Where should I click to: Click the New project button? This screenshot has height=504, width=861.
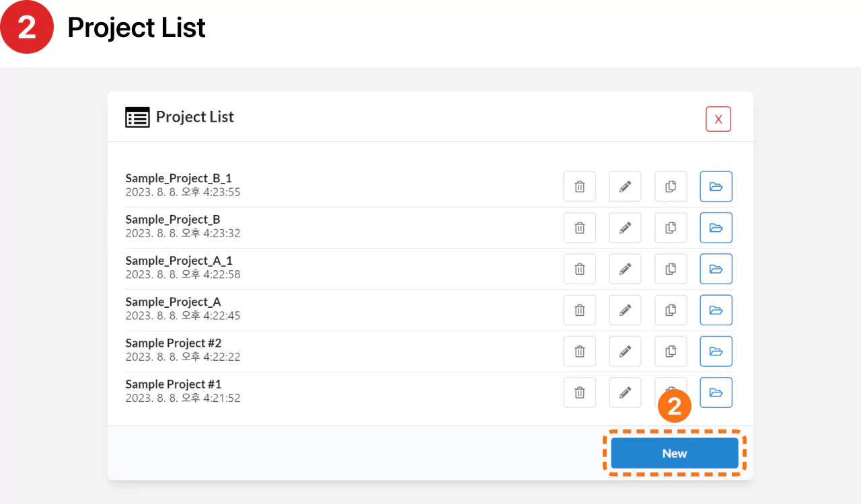(674, 454)
